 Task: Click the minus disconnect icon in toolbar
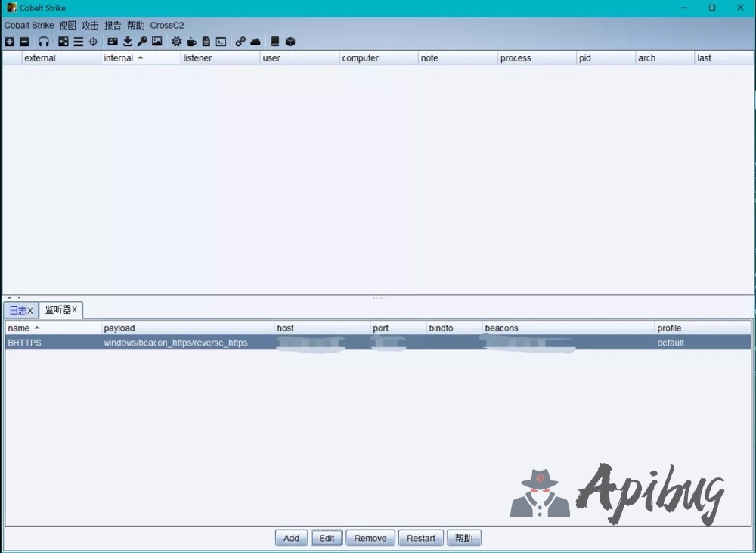pyautogui.click(x=24, y=42)
